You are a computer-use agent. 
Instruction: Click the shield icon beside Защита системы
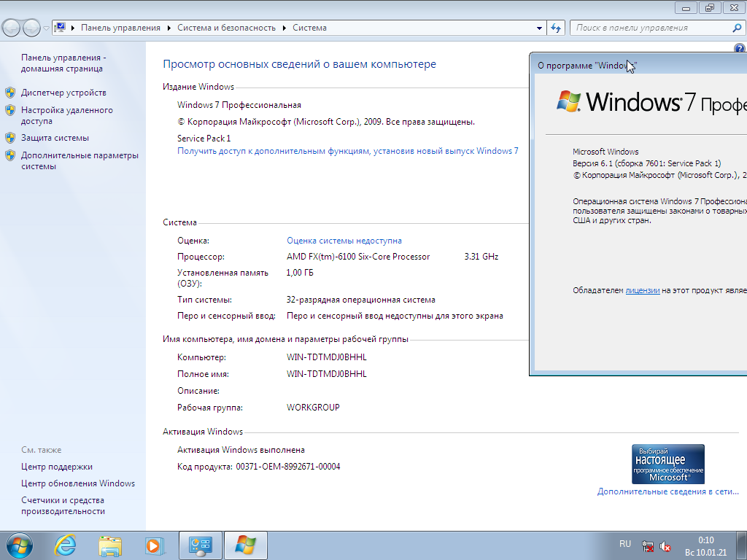pos(10,138)
